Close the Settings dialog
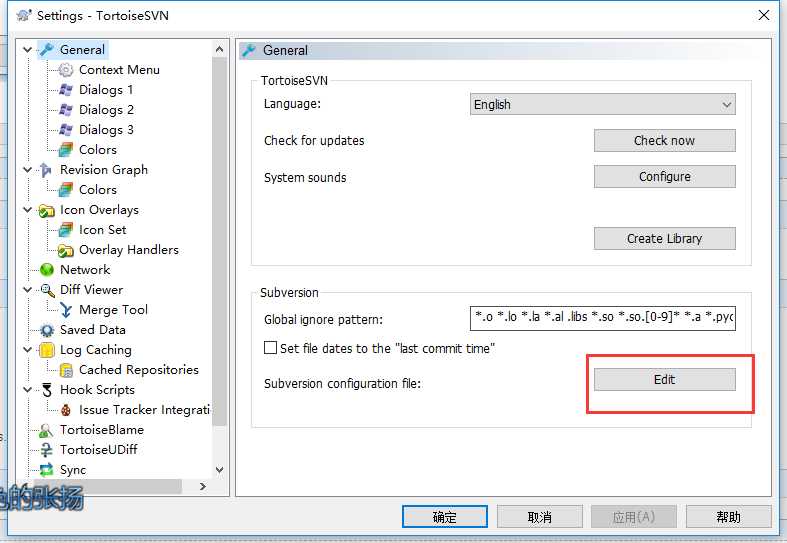Image resolution: width=787 pixels, height=543 pixels. [x=764, y=15]
